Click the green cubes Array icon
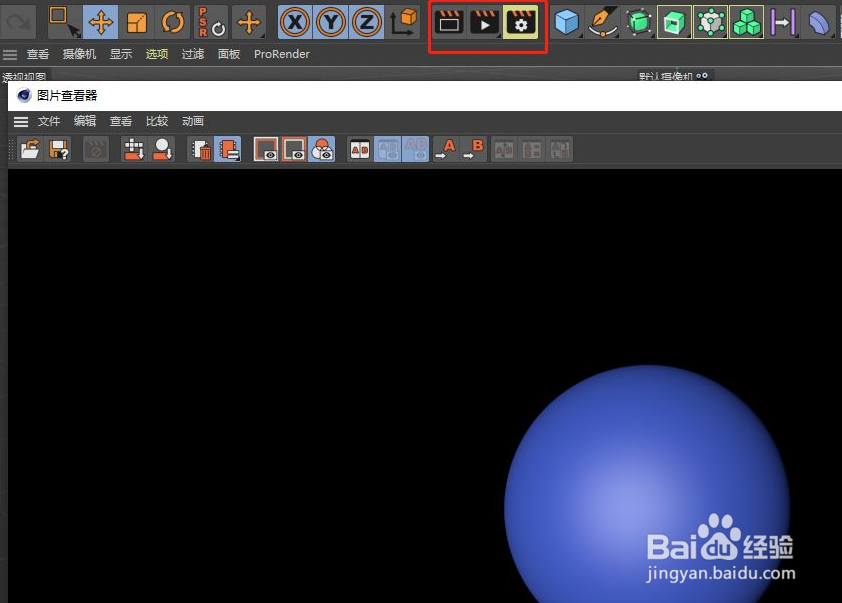842x603 pixels. tap(746, 22)
